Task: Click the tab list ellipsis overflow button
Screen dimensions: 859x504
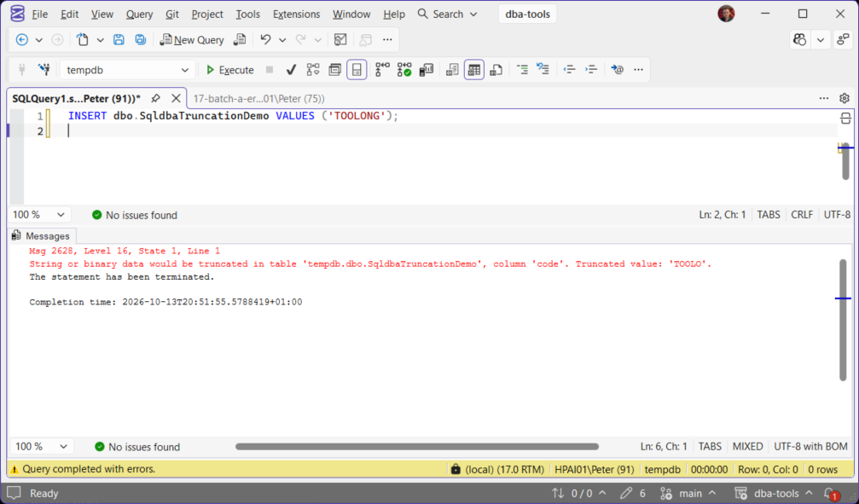Action: pyautogui.click(x=824, y=98)
